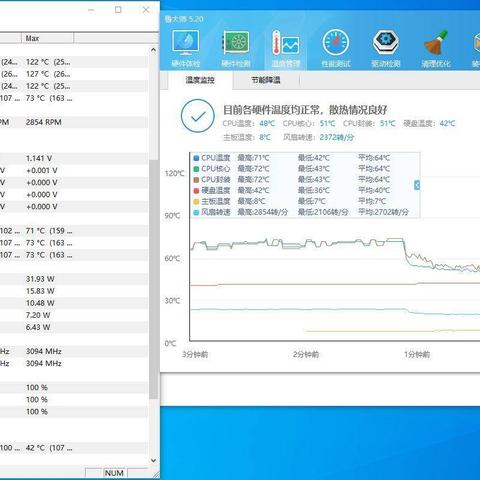Click the partially visible box icon after 清理优化
This screenshot has height=480, width=480.
click(x=476, y=43)
